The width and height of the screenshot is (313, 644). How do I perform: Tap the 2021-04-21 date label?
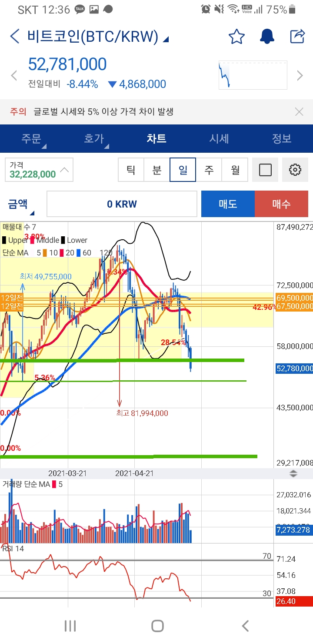coord(134,473)
